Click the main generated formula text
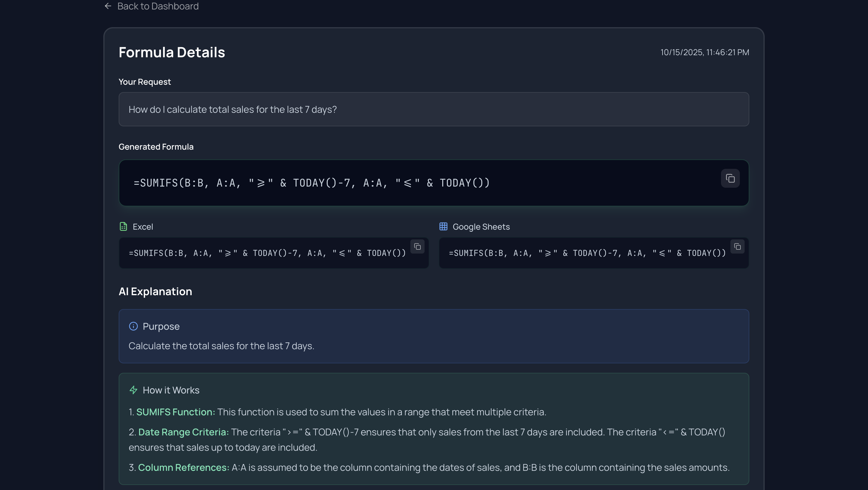This screenshot has height=490, width=868. coord(311,183)
